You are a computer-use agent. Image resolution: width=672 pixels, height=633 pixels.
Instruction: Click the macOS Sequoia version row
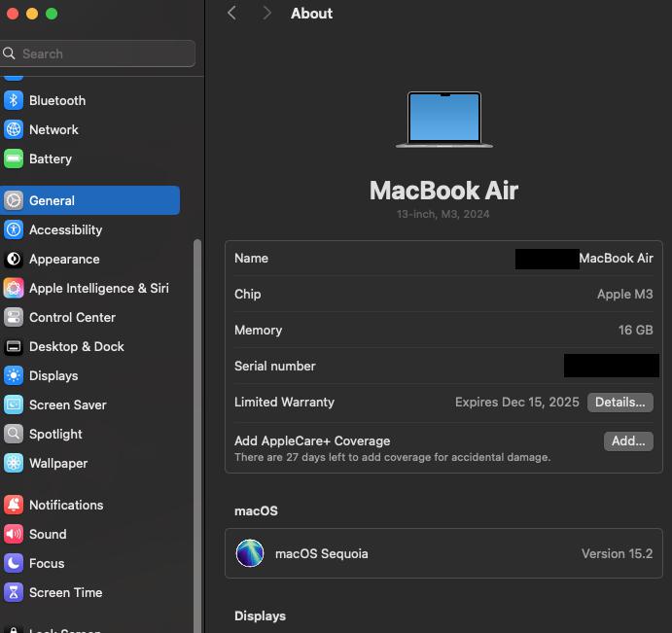pyautogui.click(x=443, y=553)
